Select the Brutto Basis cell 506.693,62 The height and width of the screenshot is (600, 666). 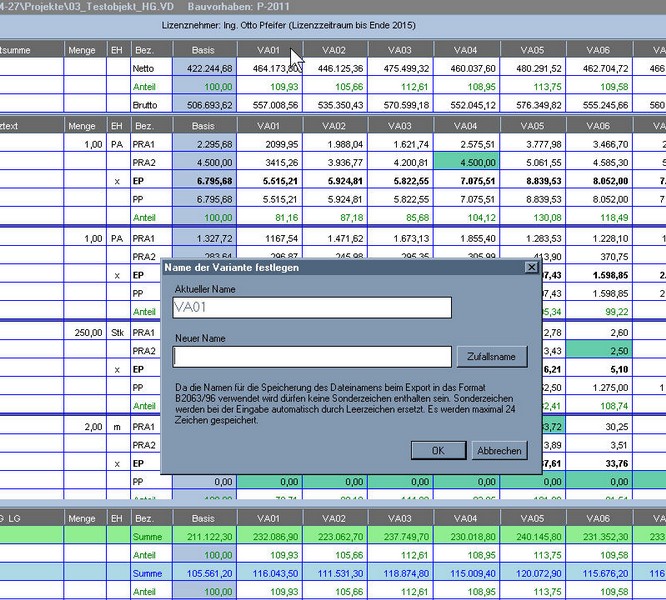[204, 103]
